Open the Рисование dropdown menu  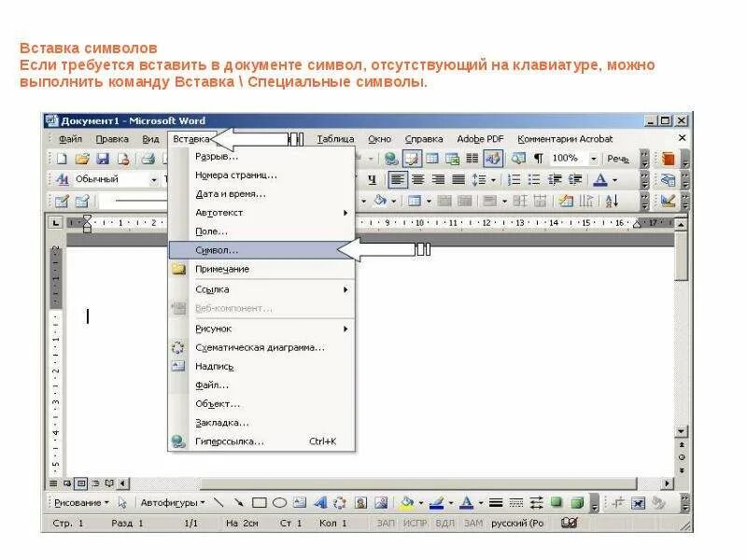[81, 503]
